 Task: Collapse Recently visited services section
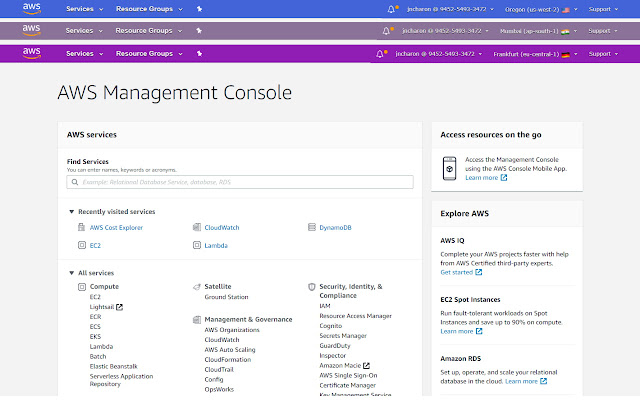point(71,211)
